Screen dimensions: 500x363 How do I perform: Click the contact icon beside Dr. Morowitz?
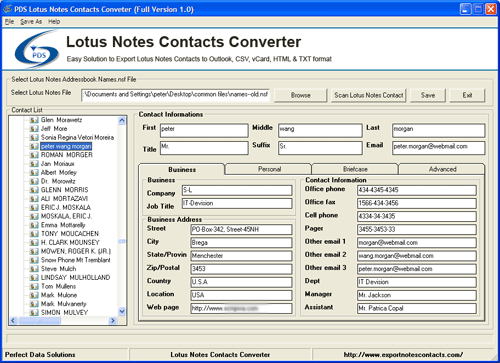click(x=34, y=181)
